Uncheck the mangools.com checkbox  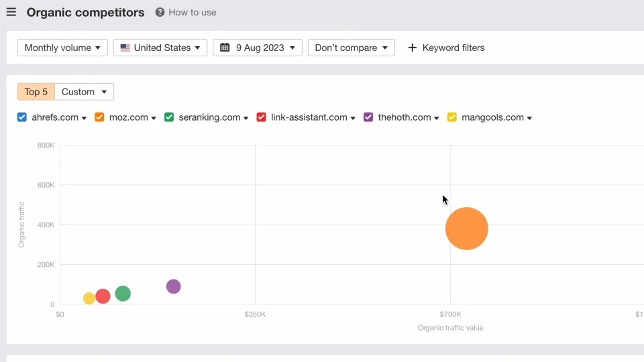[x=451, y=117]
